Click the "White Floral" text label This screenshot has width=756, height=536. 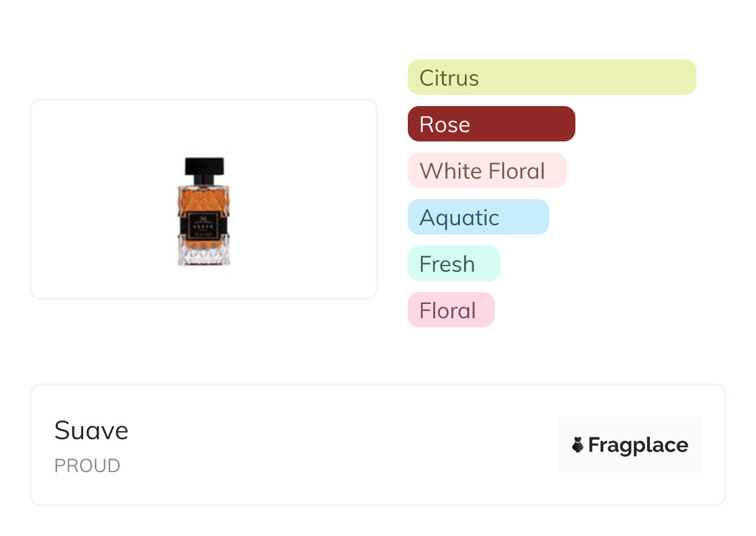[x=482, y=171]
